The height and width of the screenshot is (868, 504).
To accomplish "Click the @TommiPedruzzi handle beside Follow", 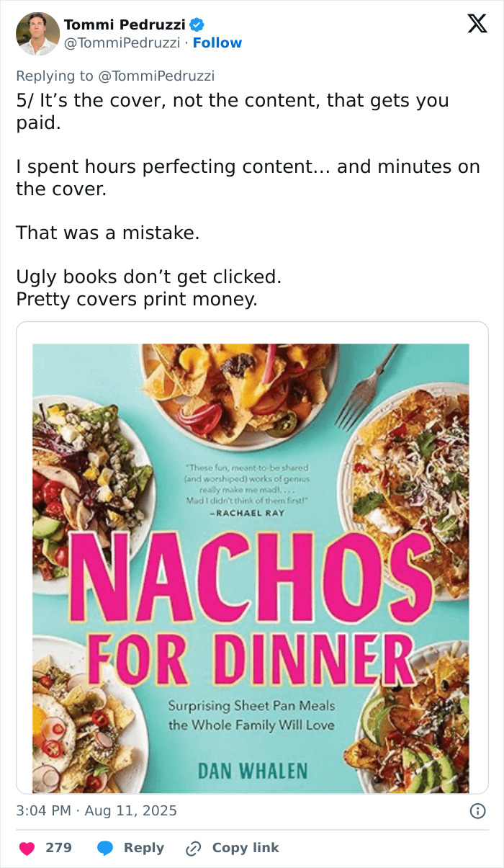I will (x=122, y=43).
